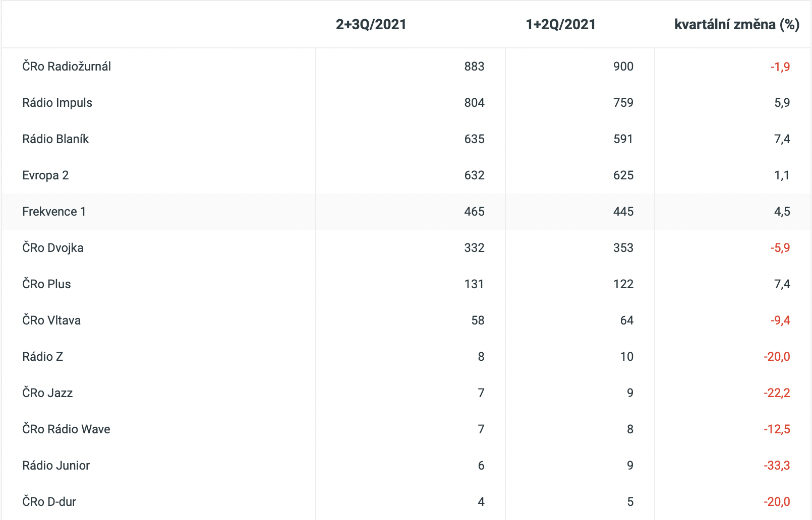The width and height of the screenshot is (812, 520).
Task: Click the Evropa 2 station name
Action: pyautogui.click(x=45, y=175)
